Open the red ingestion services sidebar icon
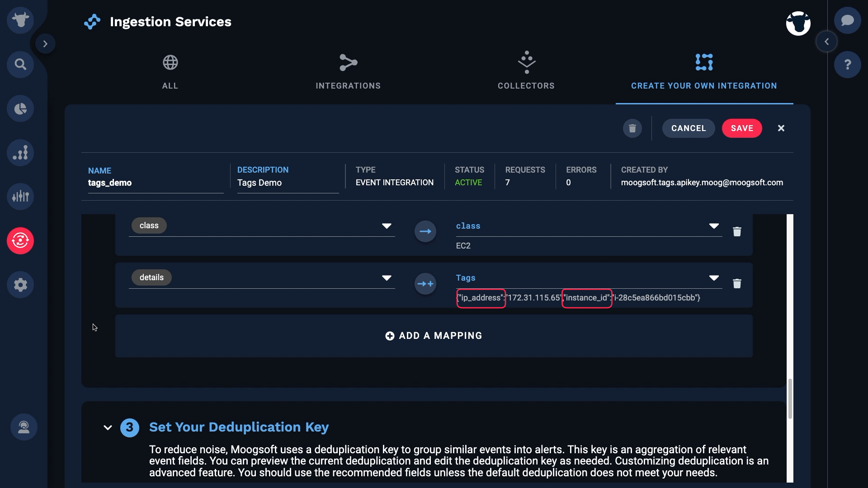 click(20, 240)
